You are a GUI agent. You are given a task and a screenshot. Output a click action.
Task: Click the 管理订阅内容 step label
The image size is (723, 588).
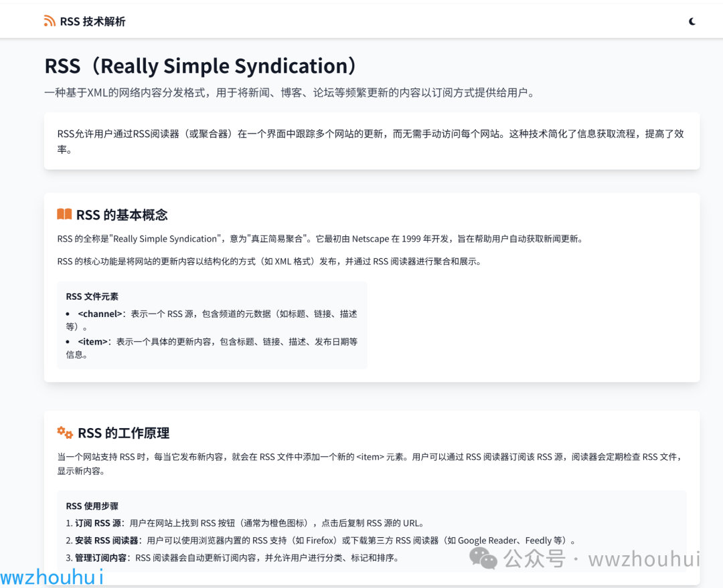pyautogui.click(x=100, y=557)
